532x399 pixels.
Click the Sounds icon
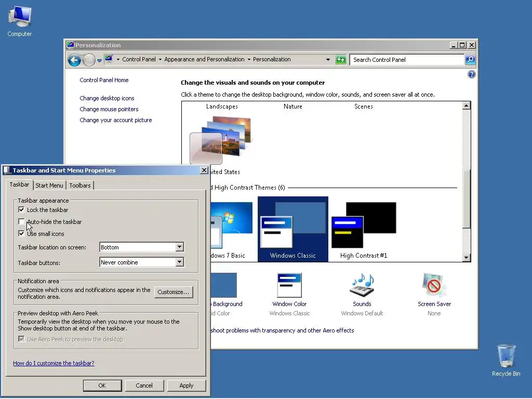click(x=362, y=285)
